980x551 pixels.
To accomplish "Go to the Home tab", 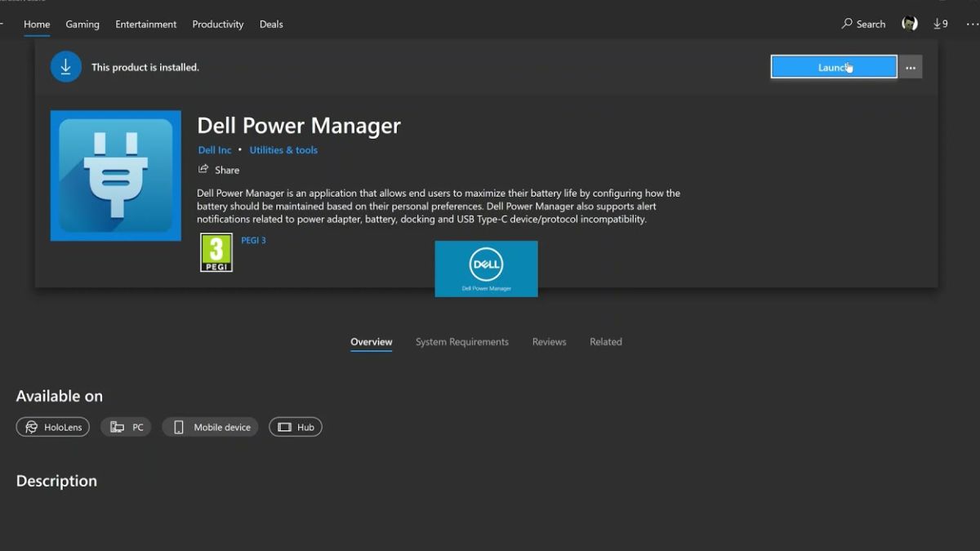I will tap(37, 24).
